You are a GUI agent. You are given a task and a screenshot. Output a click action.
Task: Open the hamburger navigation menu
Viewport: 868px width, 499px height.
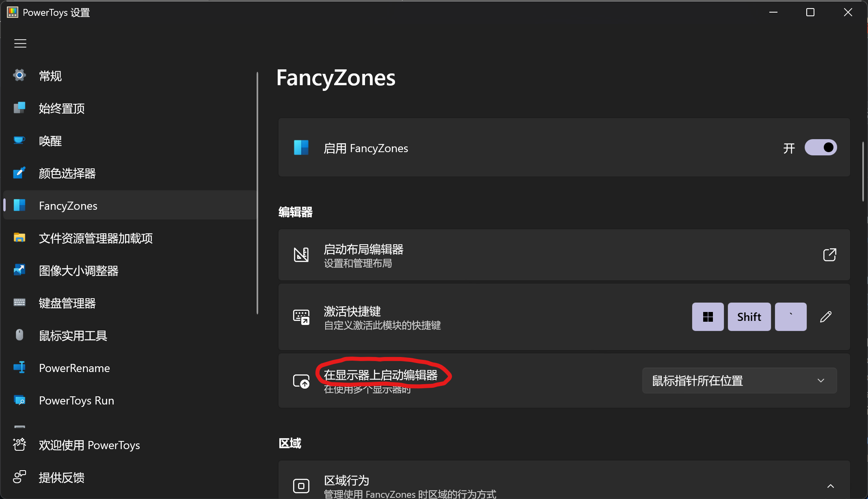pos(20,43)
